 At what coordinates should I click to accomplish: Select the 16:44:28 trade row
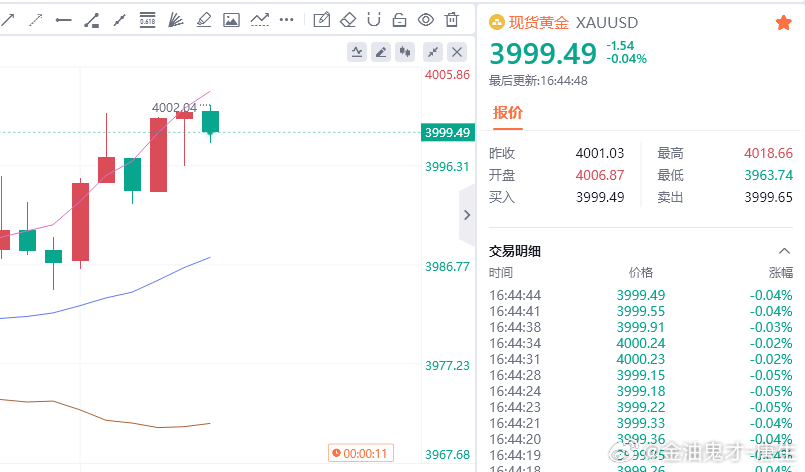(641, 375)
